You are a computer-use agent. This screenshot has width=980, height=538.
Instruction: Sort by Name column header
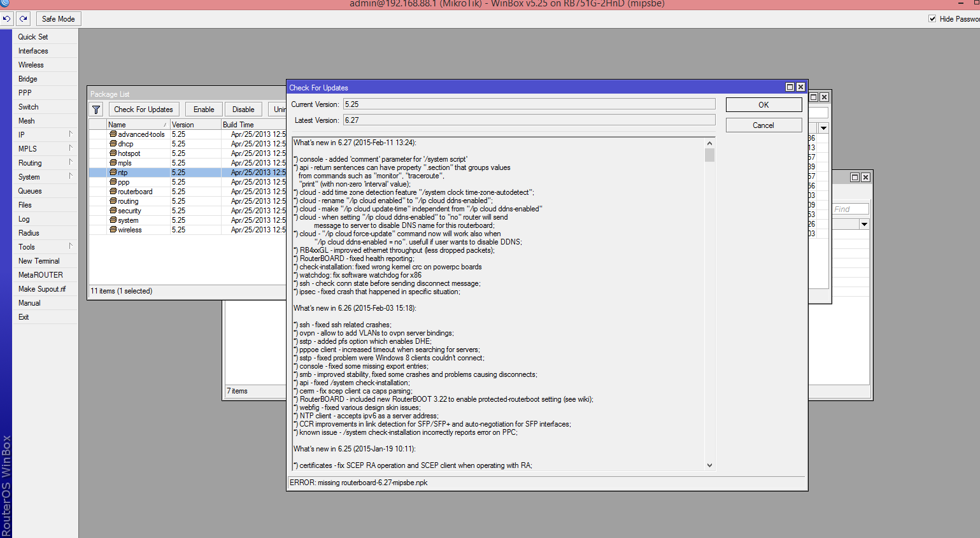pyautogui.click(x=138, y=125)
